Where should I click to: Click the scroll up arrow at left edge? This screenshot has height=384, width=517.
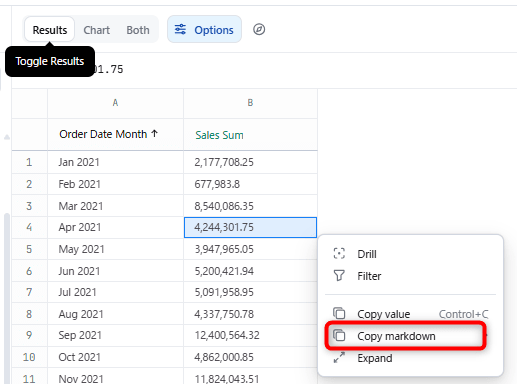[7, 137]
